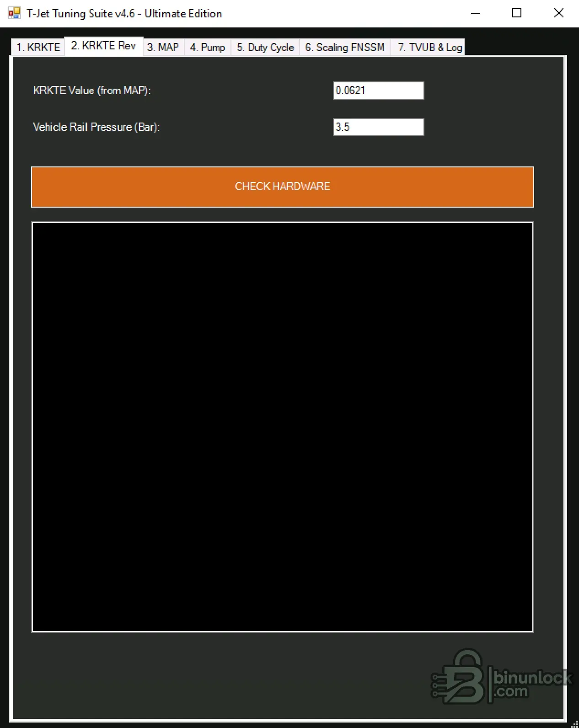
Task: Click the T-Jet app icon in title bar
Action: pos(14,13)
